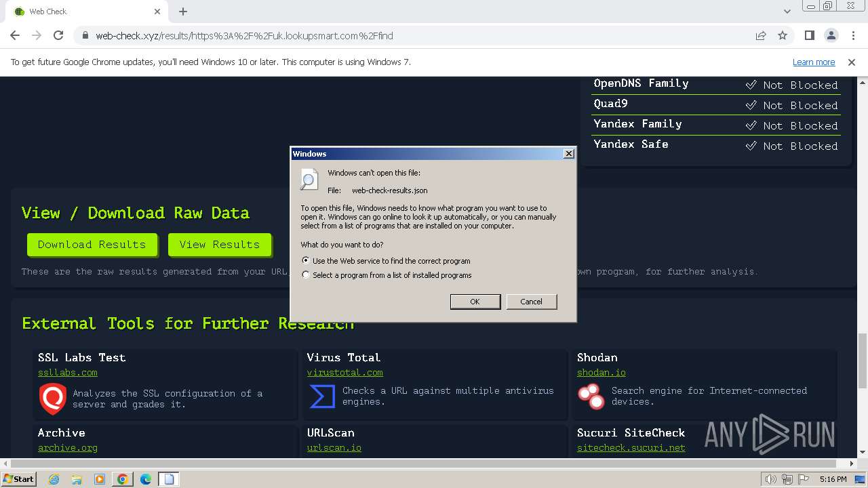
Task: Click the horizontal scrollbar left arrow
Action: (x=5, y=464)
